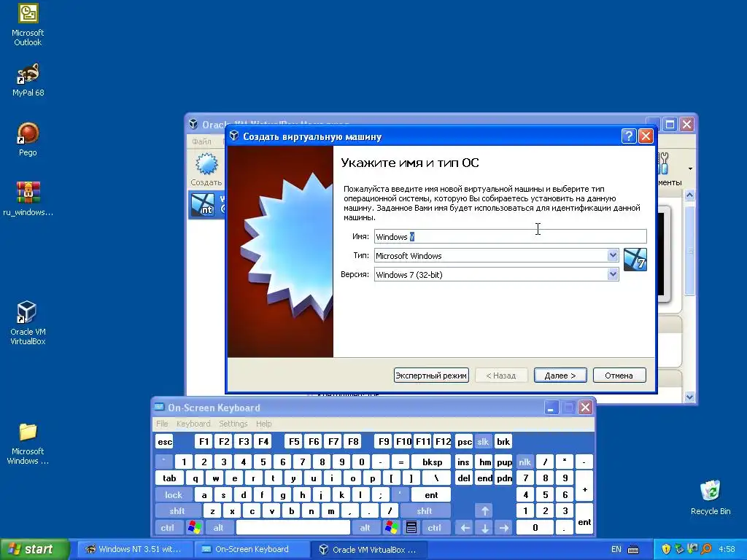
Task: Open the File menu in On-Screen Keyboard
Action: 162,424
